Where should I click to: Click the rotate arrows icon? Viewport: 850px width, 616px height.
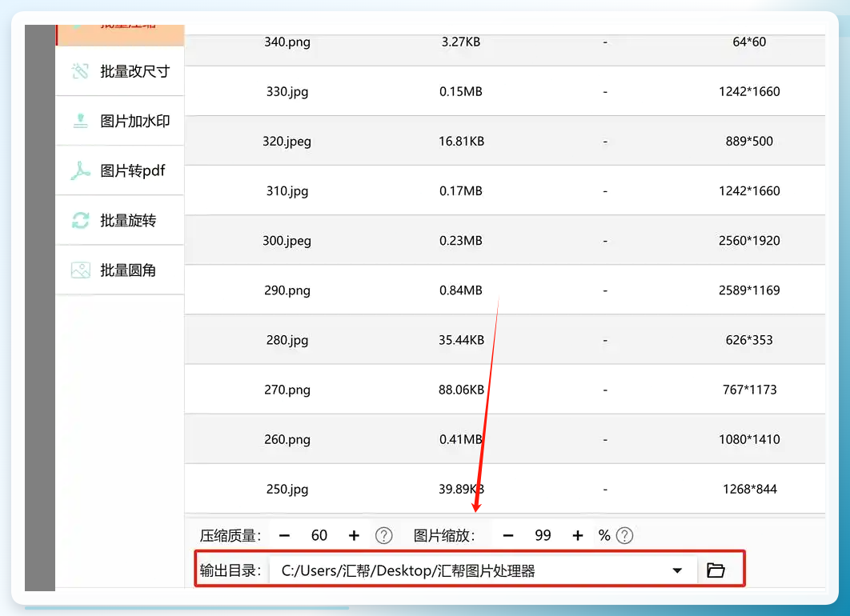(80, 221)
